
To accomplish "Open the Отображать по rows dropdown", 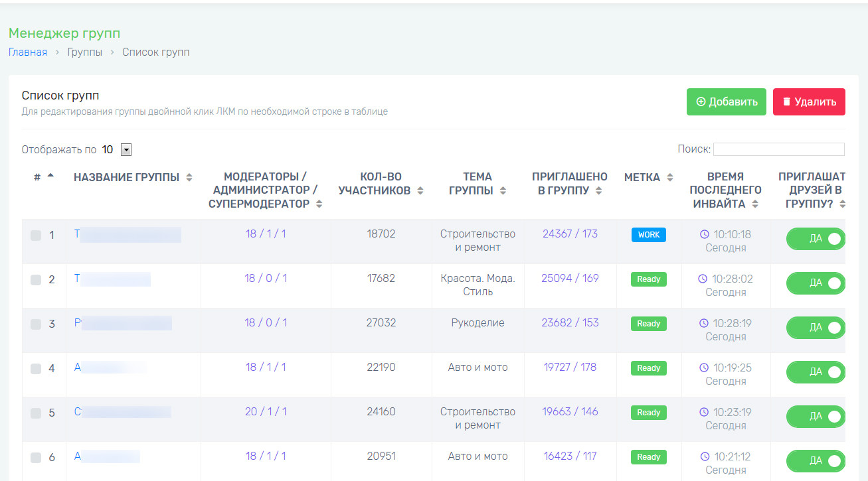I will pos(126,150).
